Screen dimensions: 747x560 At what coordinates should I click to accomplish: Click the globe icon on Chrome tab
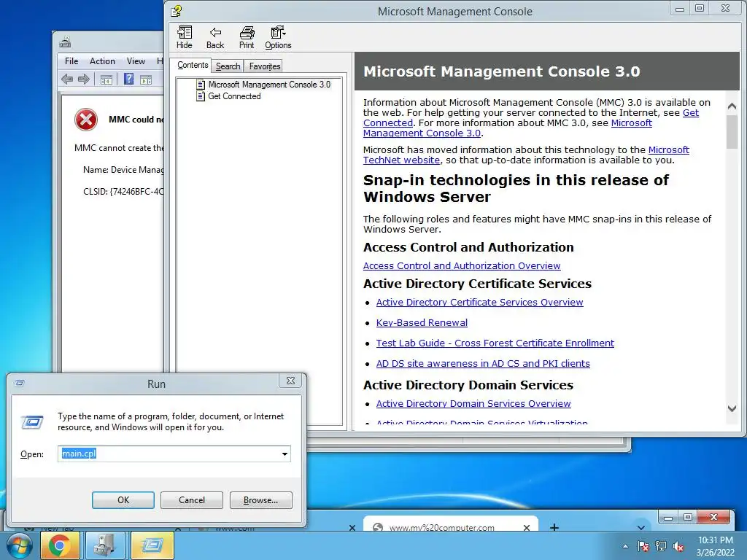[378, 526]
